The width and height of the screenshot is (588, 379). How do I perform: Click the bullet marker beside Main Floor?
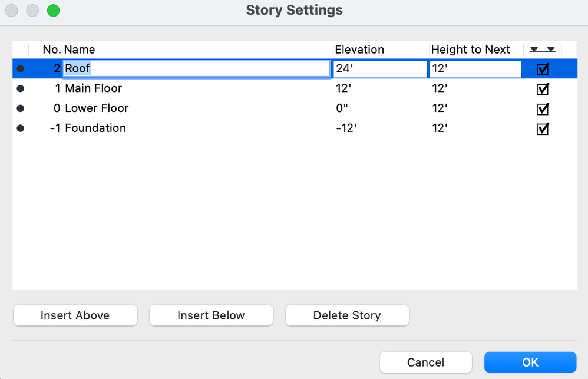tap(21, 89)
